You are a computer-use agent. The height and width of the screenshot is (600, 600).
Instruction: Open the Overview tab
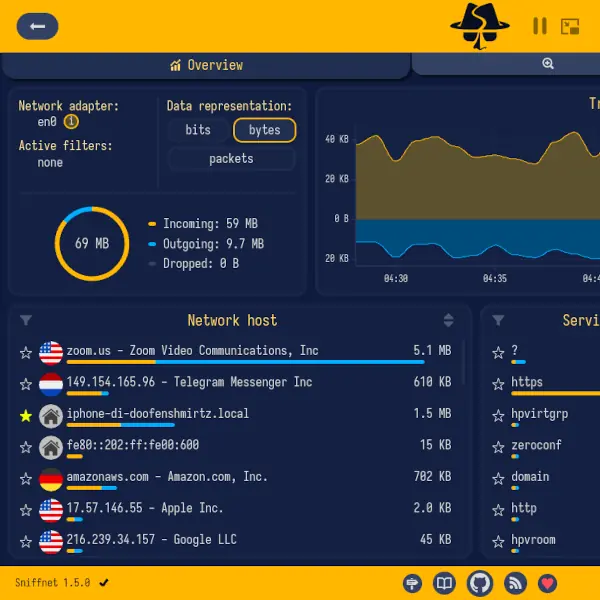point(206,65)
